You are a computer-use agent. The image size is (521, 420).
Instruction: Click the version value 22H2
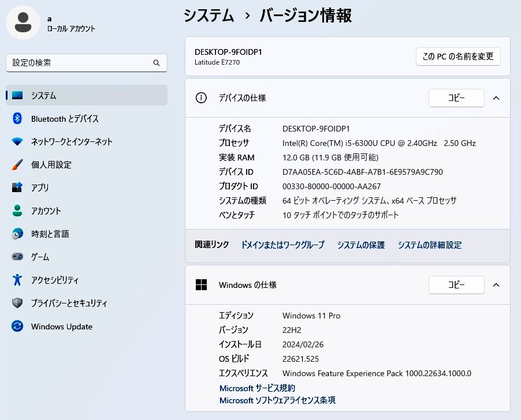pyautogui.click(x=292, y=330)
